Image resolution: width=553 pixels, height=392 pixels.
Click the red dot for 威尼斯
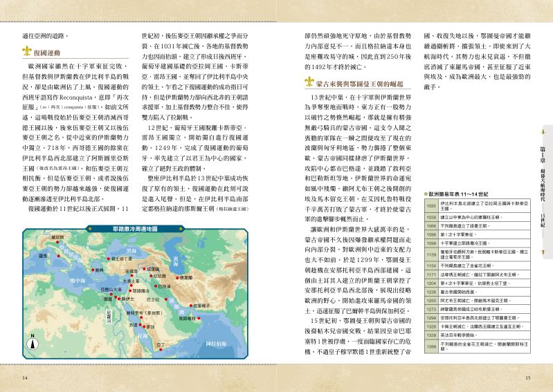(57, 242)
